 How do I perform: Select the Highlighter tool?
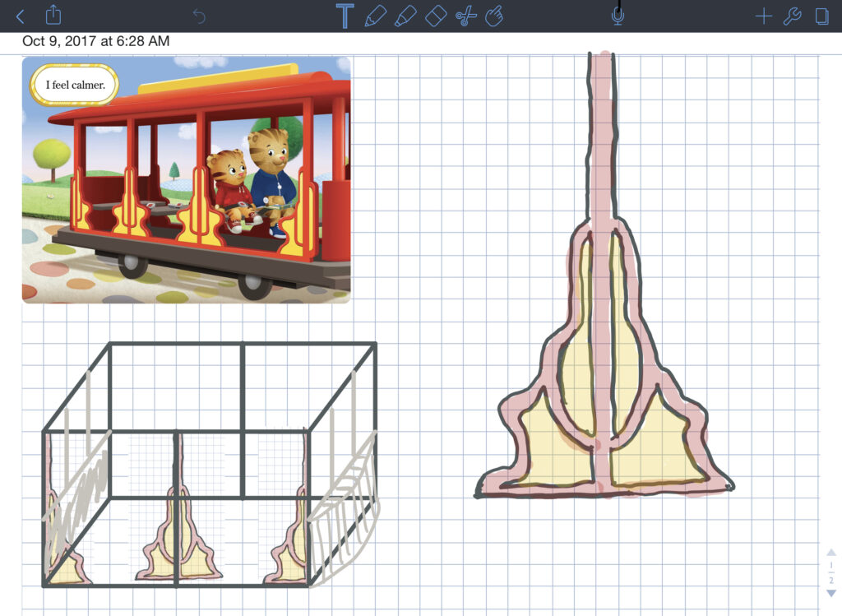pyautogui.click(x=405, y=16)
